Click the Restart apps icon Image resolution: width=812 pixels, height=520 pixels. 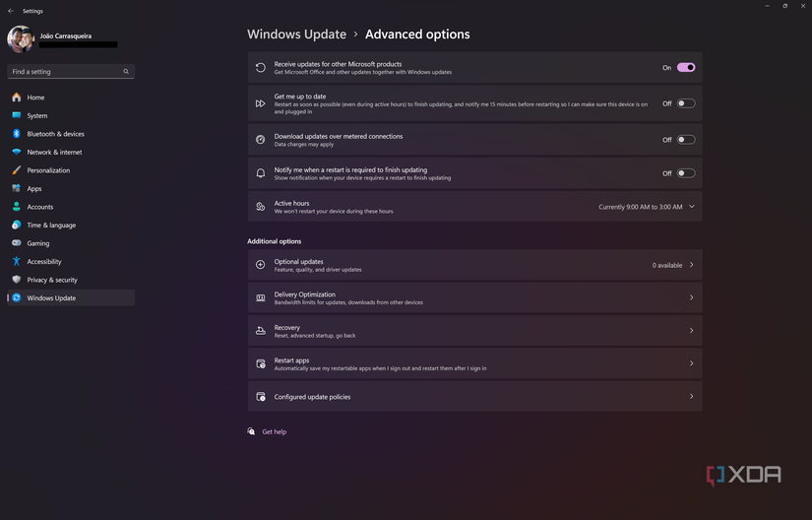[261, 363]
